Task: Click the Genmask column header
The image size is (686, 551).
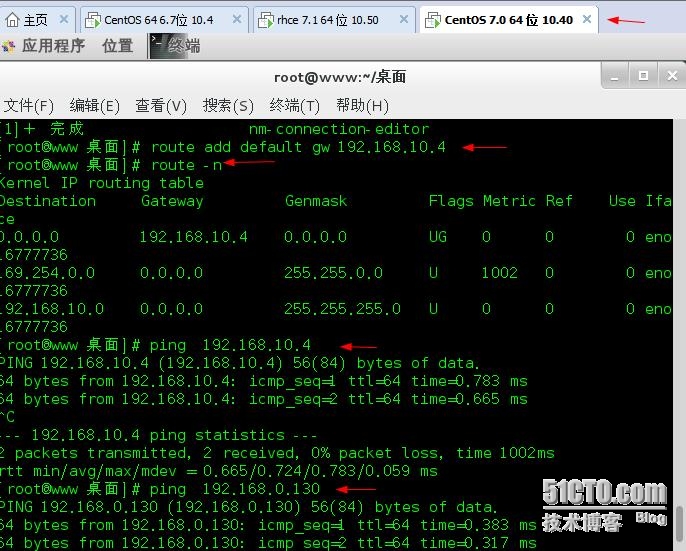Action: 316,201
